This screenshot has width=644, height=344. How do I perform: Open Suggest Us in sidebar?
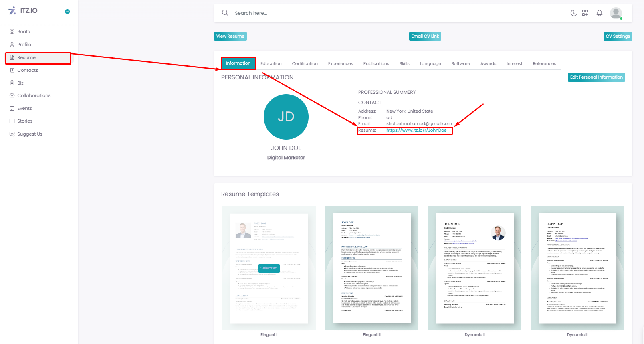[x=30, y=134]
